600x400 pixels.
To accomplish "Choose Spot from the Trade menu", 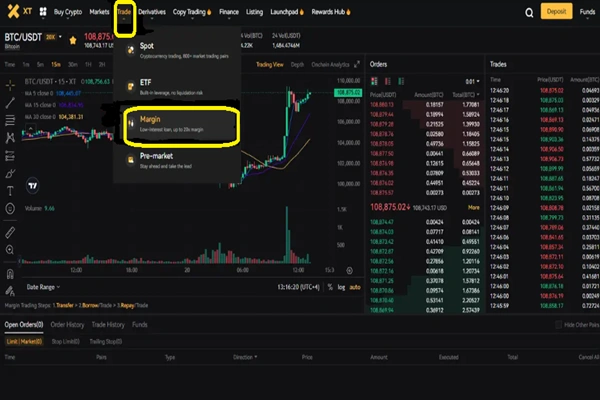I will [179, 50].
